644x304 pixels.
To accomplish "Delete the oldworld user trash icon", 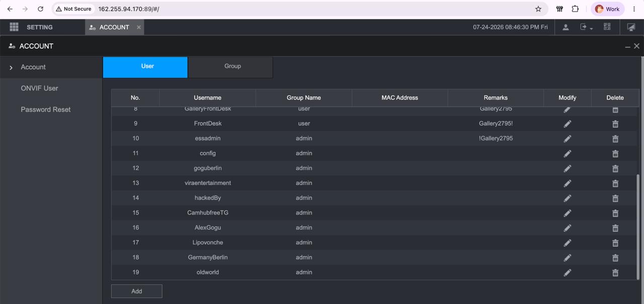I will 615,272.
